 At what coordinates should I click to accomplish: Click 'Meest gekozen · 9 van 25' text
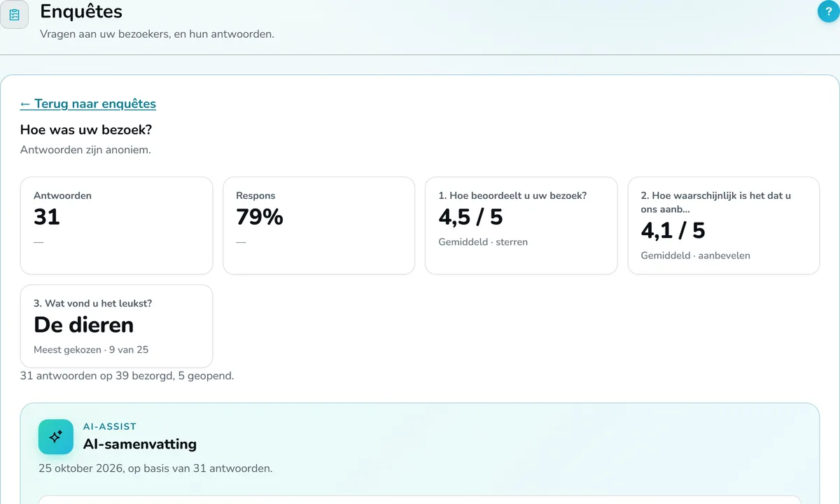[91, 349]
